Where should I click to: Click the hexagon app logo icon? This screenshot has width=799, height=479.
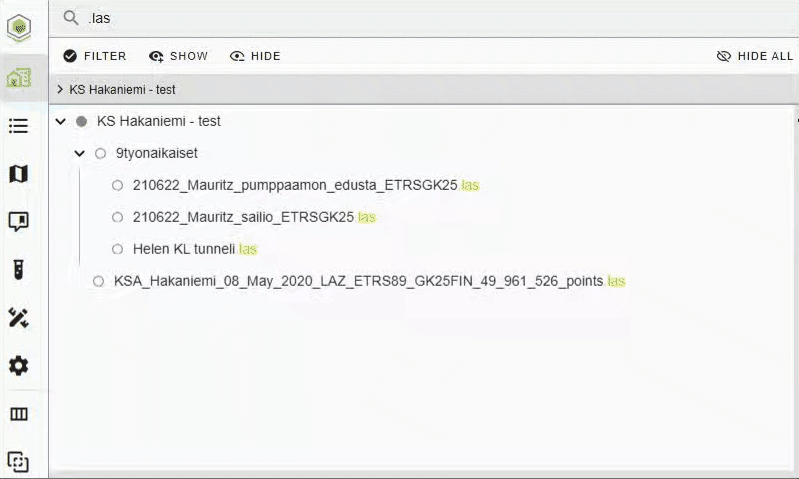19,26
